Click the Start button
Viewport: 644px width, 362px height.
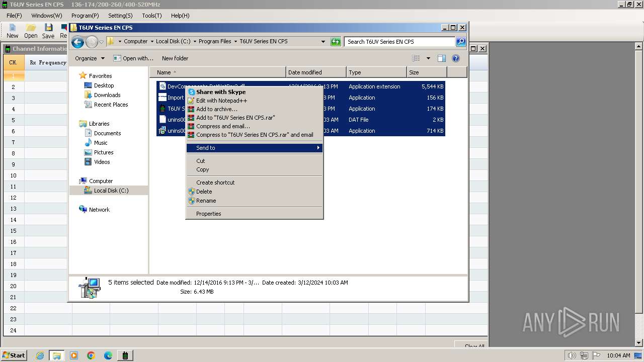(x=14, y=355)
